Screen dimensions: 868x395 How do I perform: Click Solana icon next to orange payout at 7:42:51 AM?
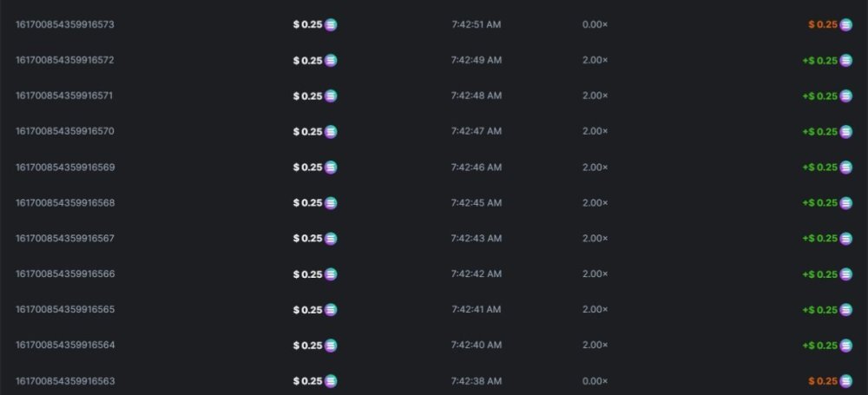click(x=845, y=24)
